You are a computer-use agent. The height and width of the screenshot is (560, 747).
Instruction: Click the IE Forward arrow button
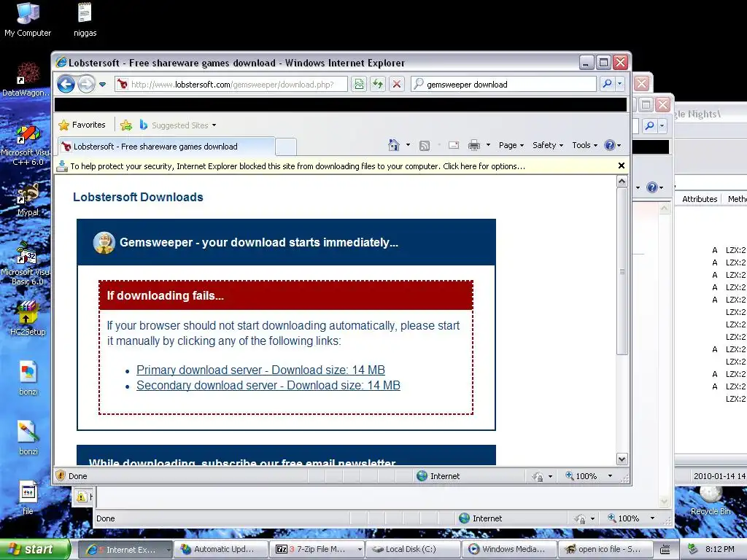pyautogui.click(x=86, y=85)
